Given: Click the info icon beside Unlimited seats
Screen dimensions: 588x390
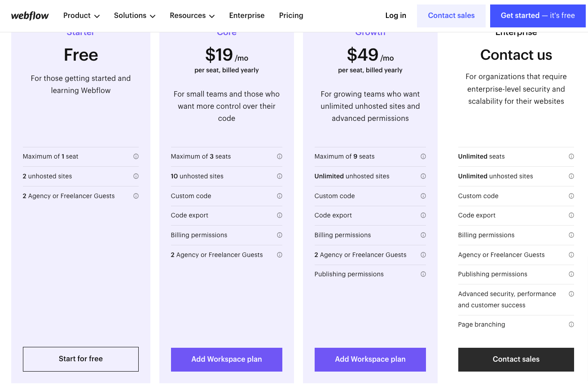Looking at the screenshot, I should point(571,156).
